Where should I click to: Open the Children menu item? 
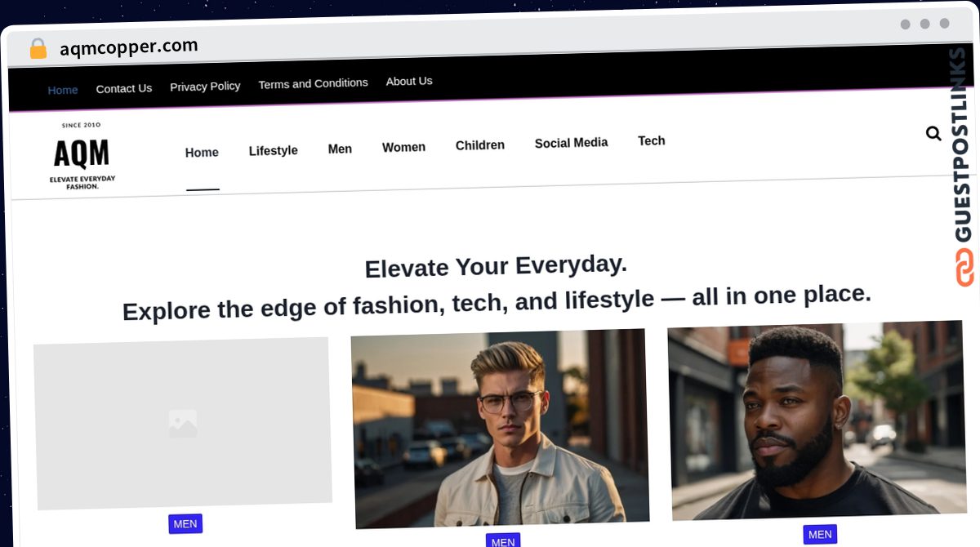pos(480,145)
